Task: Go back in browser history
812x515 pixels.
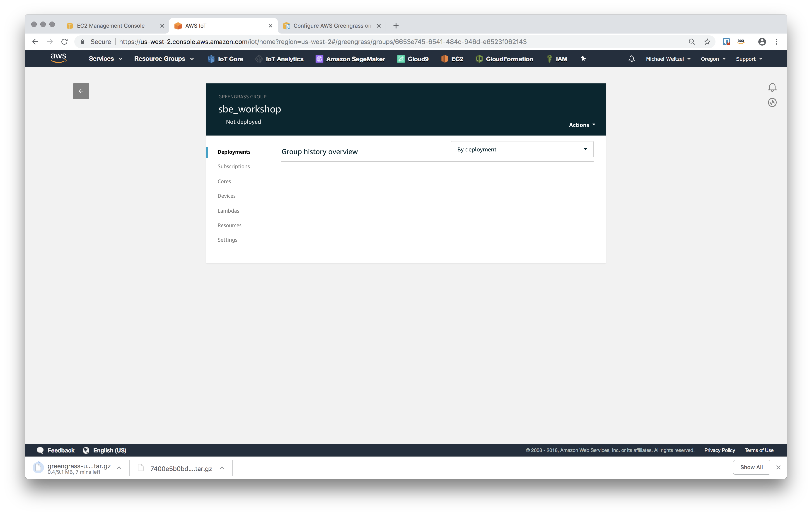Action: (x=35, y=41)
